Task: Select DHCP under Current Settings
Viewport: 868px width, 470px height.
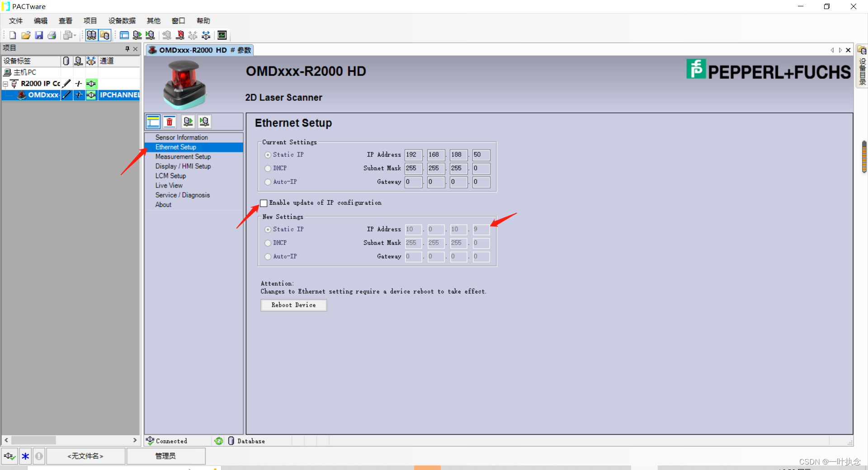Action: click(268, 169)
